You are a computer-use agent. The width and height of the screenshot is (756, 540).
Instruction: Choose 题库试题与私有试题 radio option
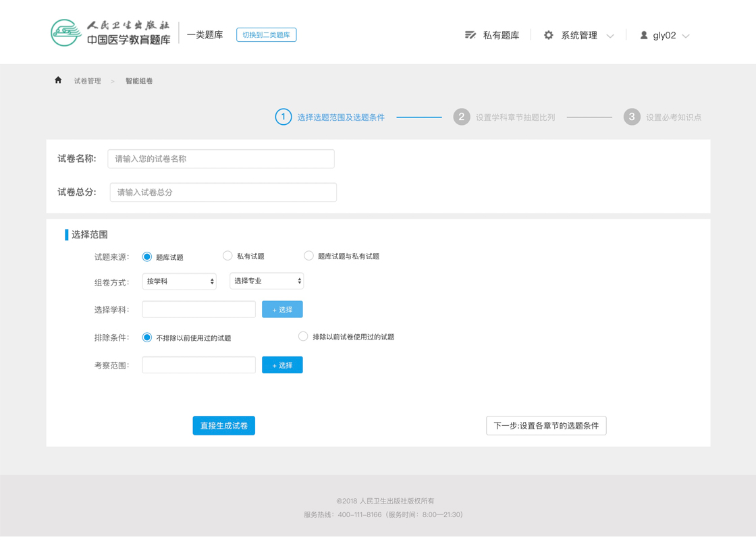[x=308, y=256]
